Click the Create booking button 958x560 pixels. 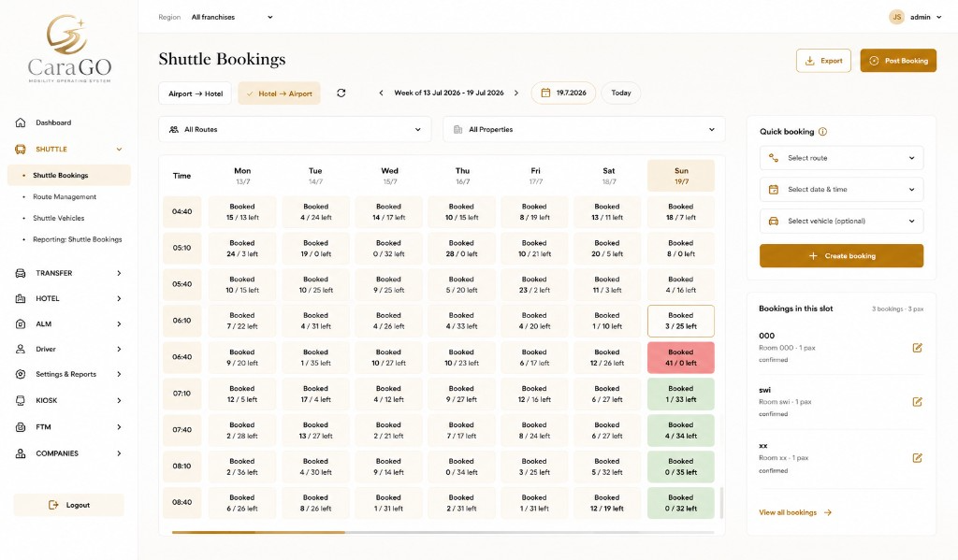[x=841, y=256]
